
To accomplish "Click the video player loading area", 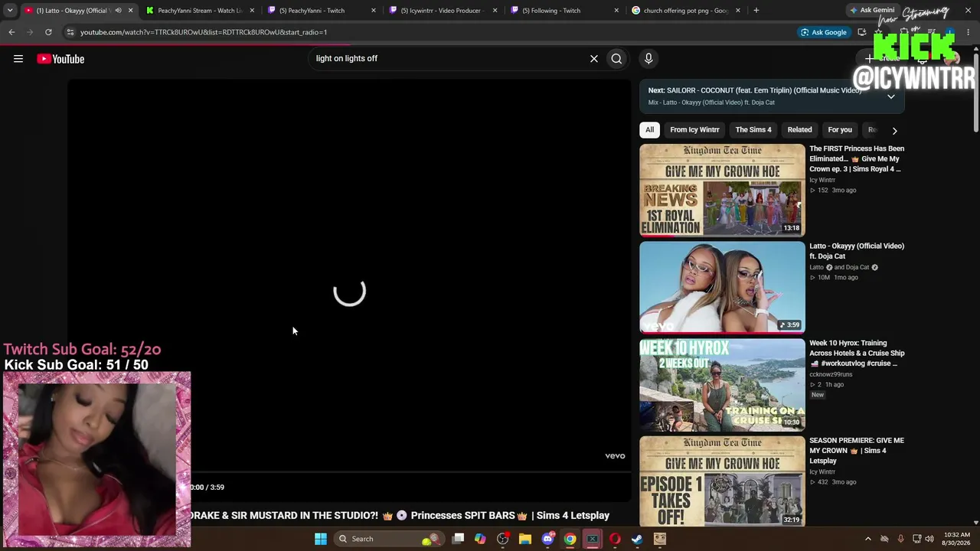I will [349, 292].
